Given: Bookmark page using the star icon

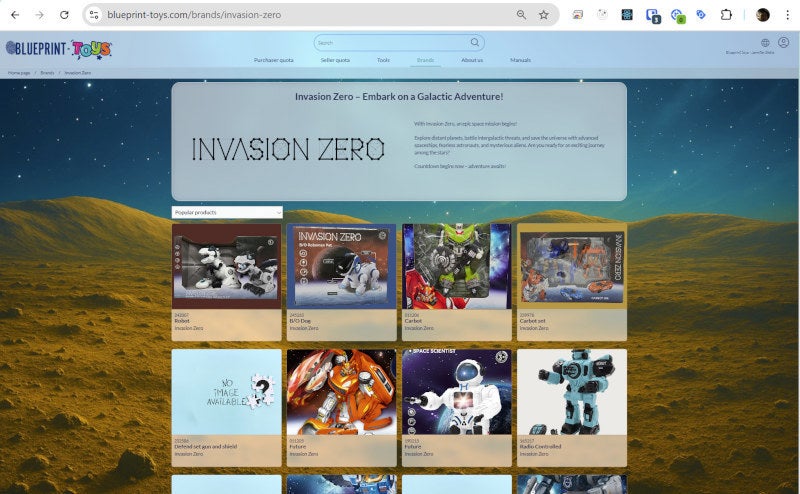Looking at the screenshot, I should point(543,15).
